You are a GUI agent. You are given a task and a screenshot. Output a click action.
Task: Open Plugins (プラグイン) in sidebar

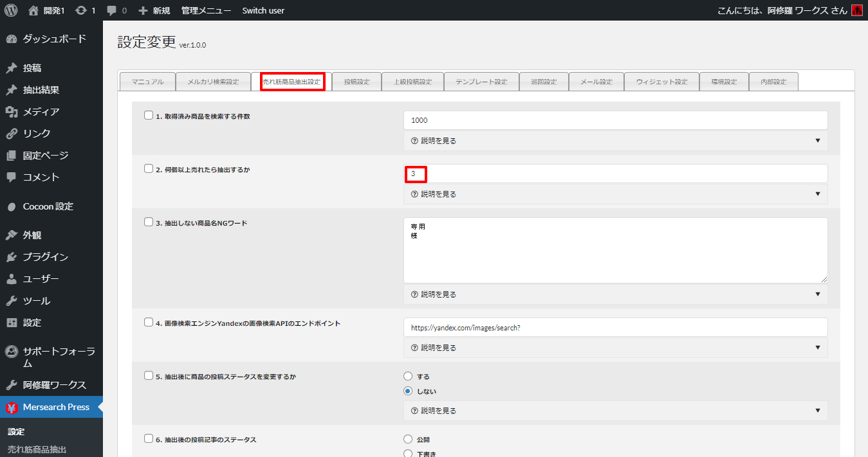tap(45, 257)
